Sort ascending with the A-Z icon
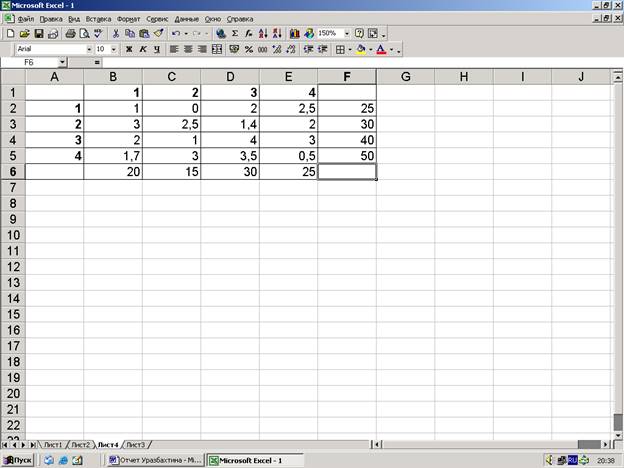Screen dimensions: 624x468 click(x=263, y=34)
